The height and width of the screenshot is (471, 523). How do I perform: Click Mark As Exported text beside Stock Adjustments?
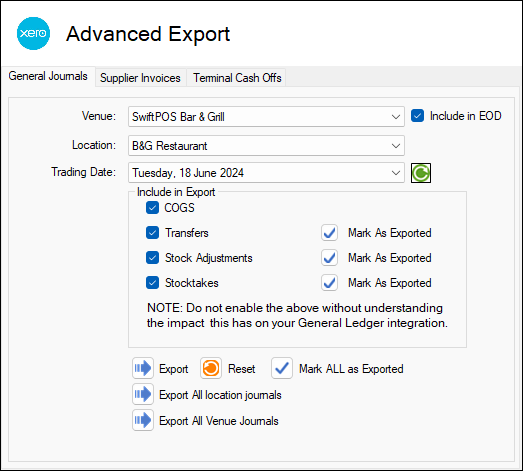[x=390, y=258]
